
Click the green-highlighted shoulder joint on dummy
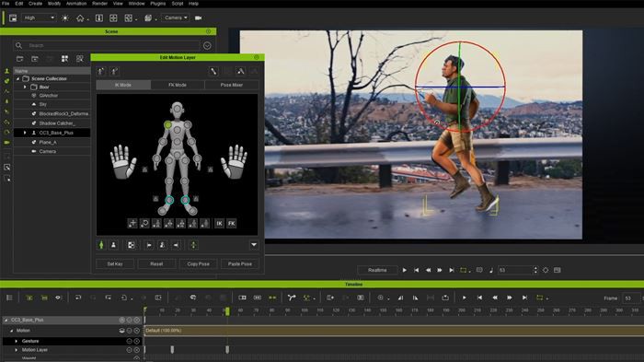coord(167,124)
